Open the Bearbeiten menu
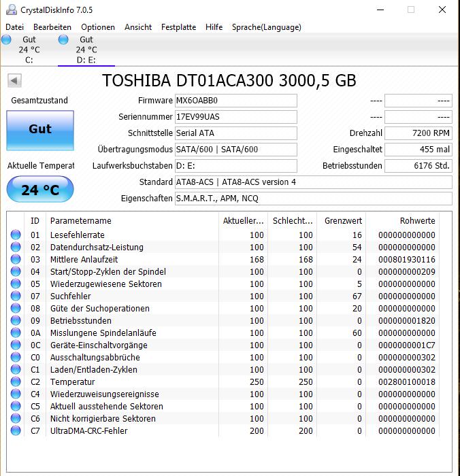460x476 pixels. pos(52,27)
